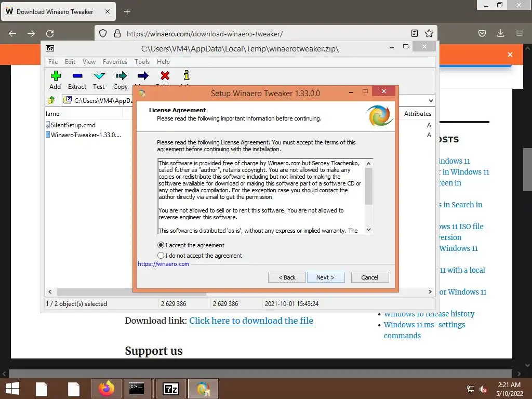Go back in Firefox navigation
This screenshot has width=532, height=399.
click(12, 34)
